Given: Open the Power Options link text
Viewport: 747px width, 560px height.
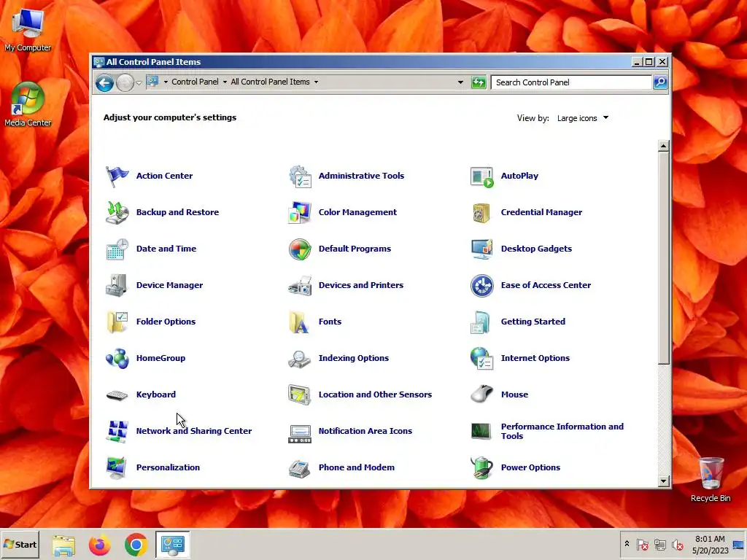Looking at the screenshot, I should tap(531, 467).
